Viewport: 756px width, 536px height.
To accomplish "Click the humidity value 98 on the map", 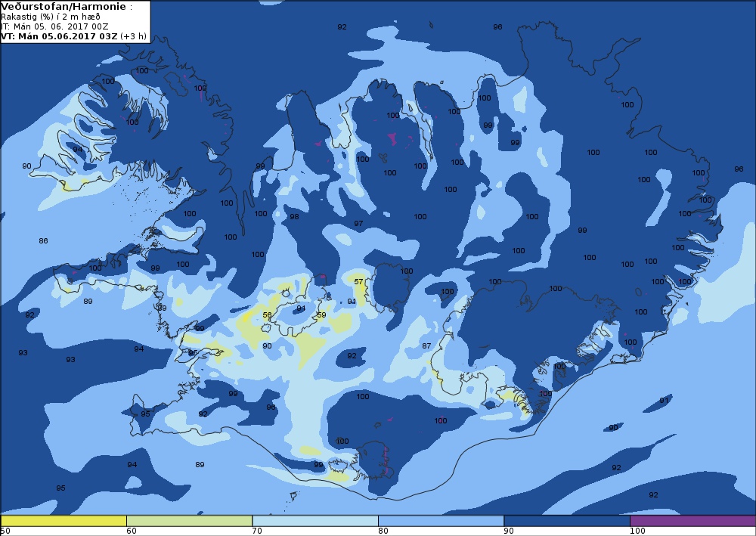I will pyautogui.click(x=294, y=216).
